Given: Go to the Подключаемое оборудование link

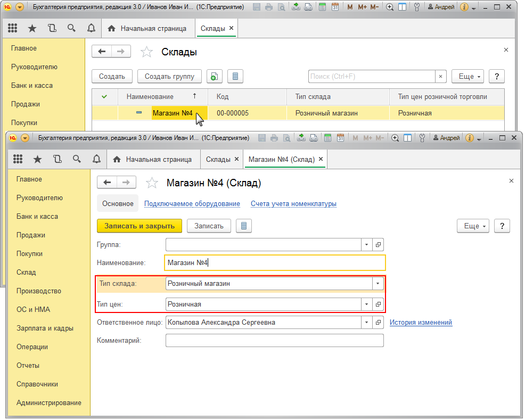Looking at the screenshot, I should (192, 204).
